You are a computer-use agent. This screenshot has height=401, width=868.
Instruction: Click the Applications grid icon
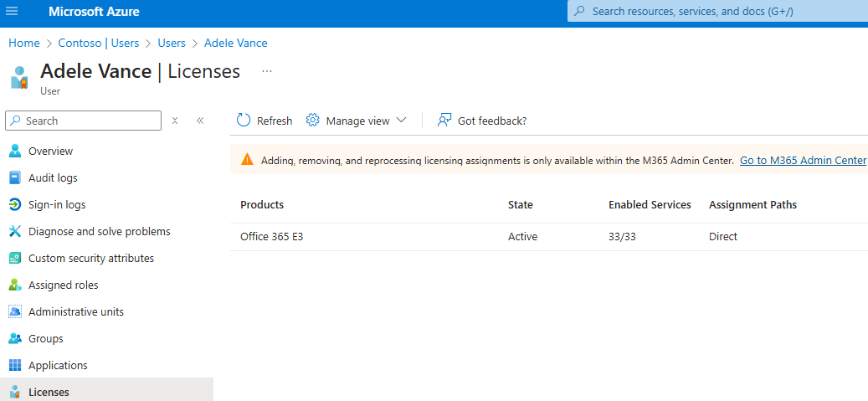[15, 366]
